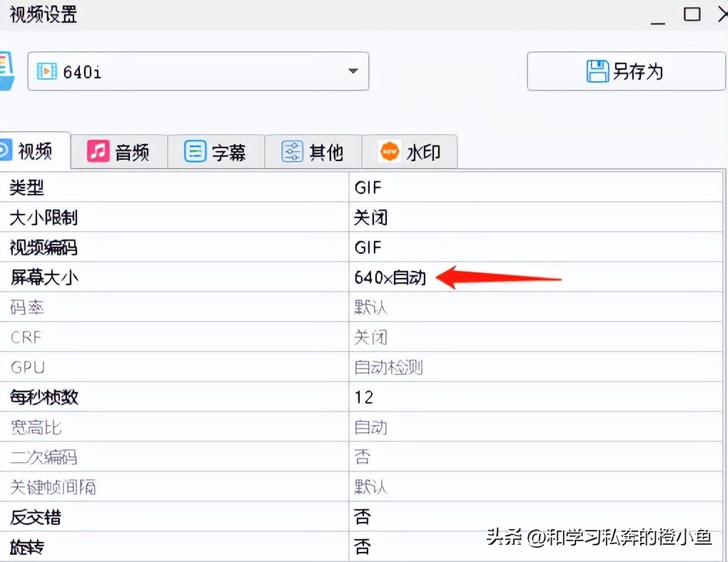Image resolution: width=728 pixels, height=562 pixels.
Task: Toggle the 旋转 setting
Action: 363,546
